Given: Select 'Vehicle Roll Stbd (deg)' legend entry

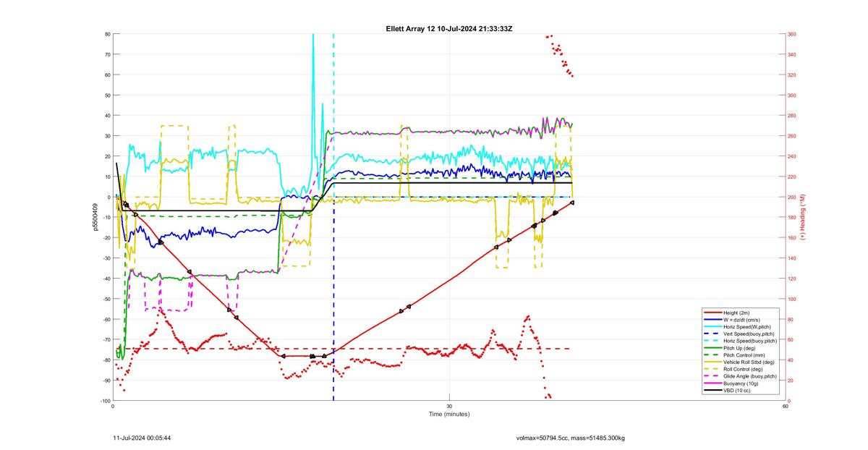Looking at the screenshot, I should click(x=749, y=362).
